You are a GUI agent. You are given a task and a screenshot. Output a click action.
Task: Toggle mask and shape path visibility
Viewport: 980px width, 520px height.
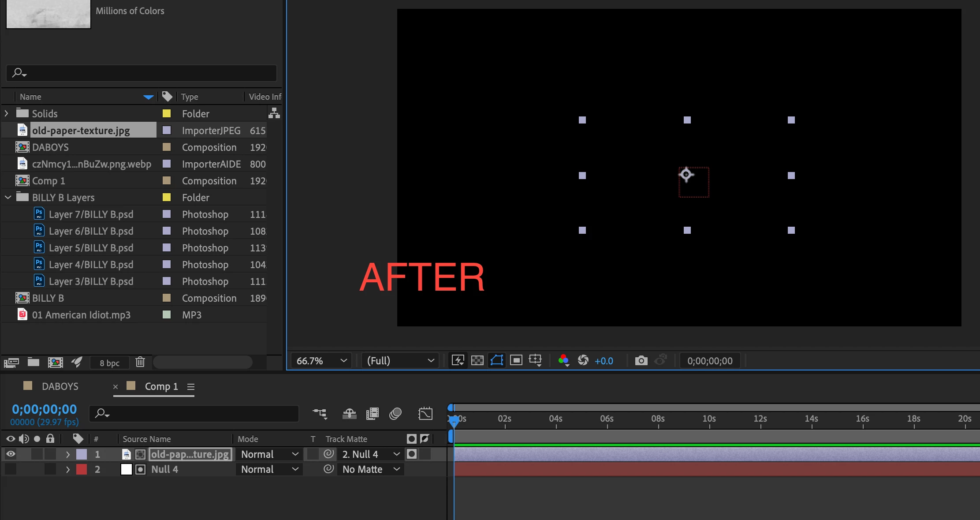[x=497, y=361]
